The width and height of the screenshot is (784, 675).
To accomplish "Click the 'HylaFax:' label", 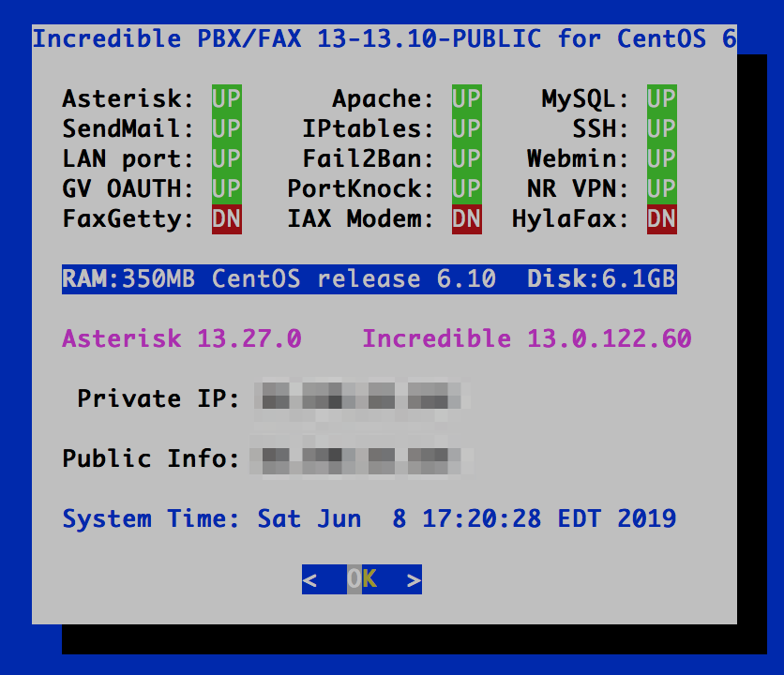I will [570, 219].
